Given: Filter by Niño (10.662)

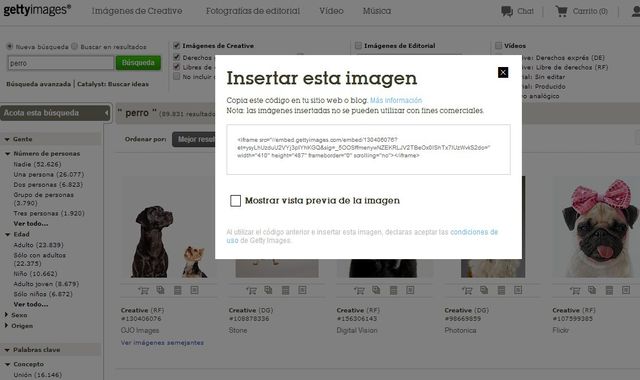Looking at the screenshot, I should click(x=35, y=273).
